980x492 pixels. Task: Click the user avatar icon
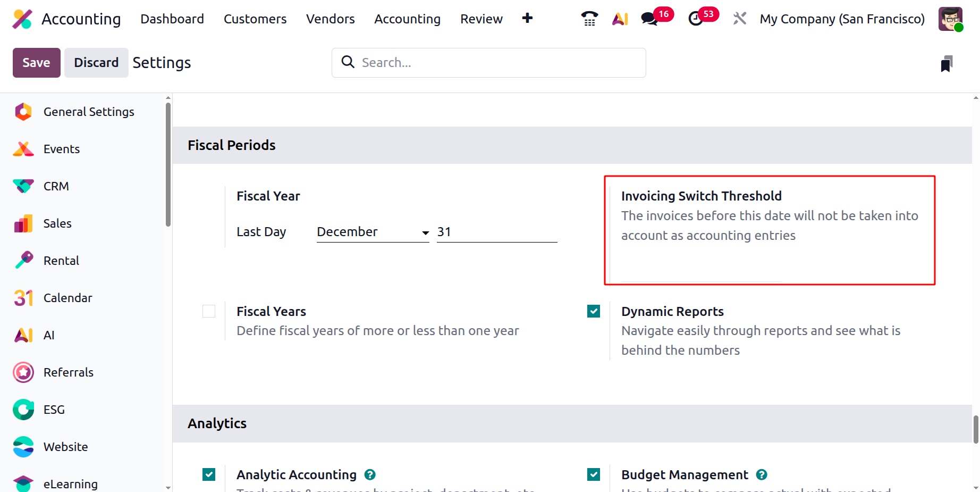[x=950, y=19]
